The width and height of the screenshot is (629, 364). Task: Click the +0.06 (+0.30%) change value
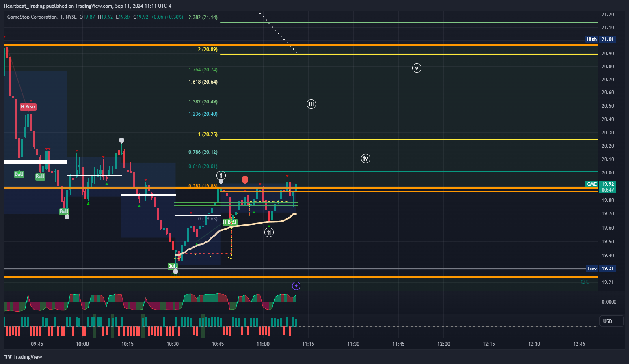(x=167, y=17)
